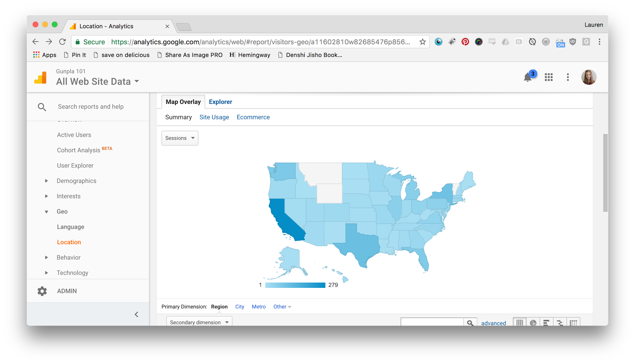The image size is (635, 364).
Task: Open the Hemingway bookmark
Action: [250, 55]
